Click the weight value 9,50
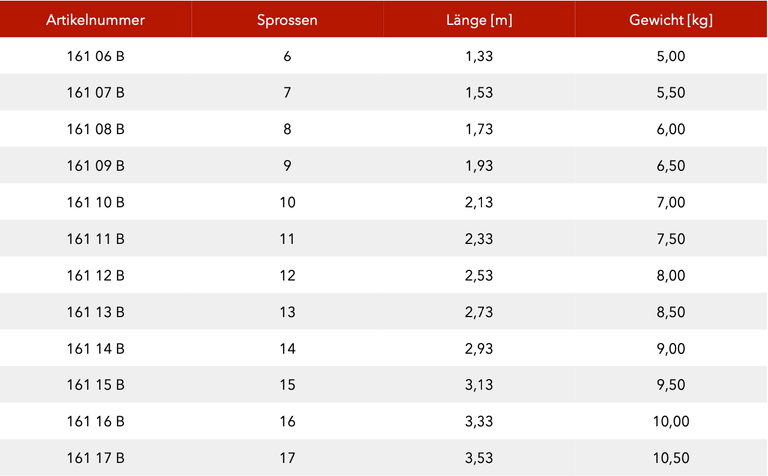The image size is (768, 476). (x=671, y=385)
